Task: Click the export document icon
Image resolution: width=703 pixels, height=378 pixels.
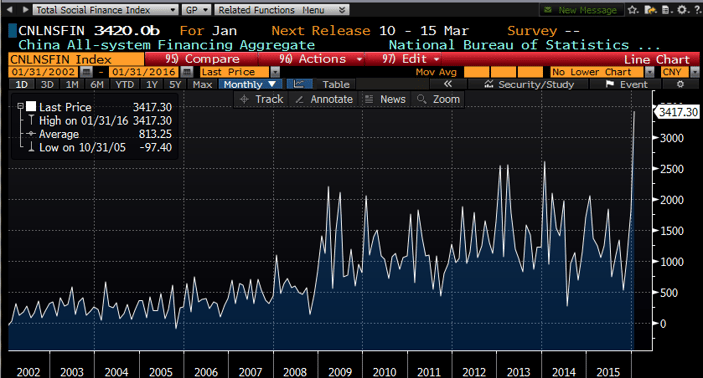Action: coord(650,10)
